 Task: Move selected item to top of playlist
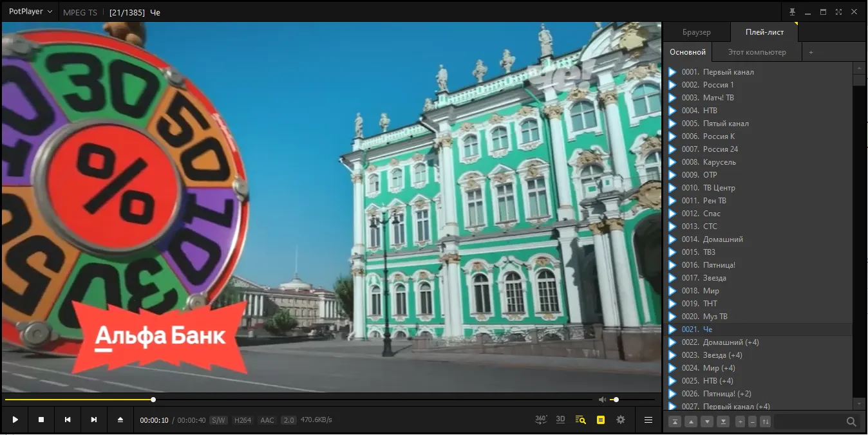(x=675, y=421)
